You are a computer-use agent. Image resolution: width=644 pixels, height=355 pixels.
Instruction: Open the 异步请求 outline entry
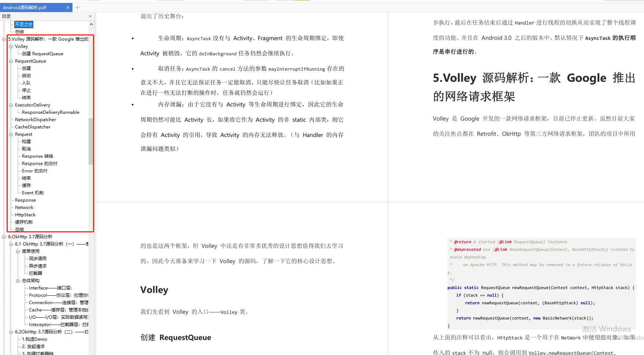click(x=38, y=266)
